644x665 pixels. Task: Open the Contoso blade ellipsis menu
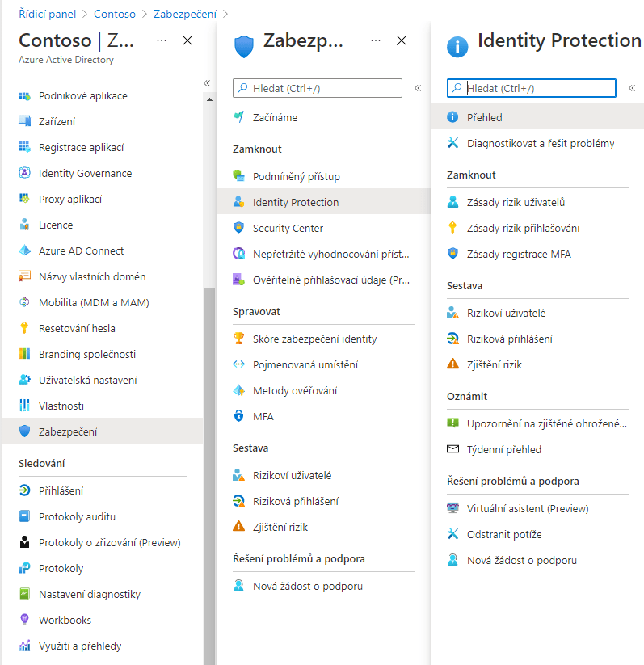click(x=162, y=40)
